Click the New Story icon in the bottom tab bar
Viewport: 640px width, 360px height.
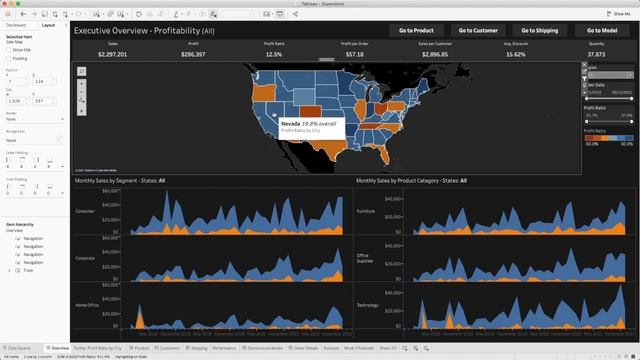pos(426,348)
